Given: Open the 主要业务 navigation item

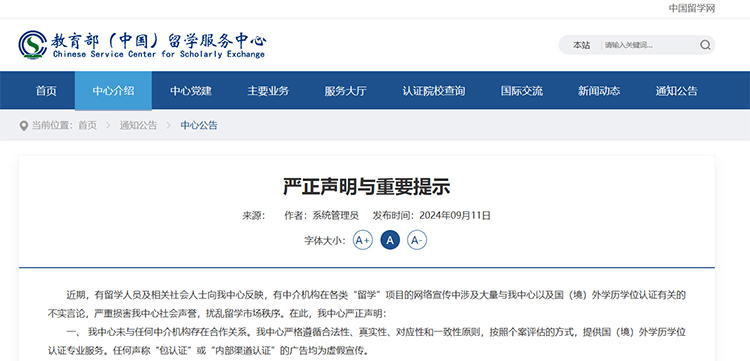Looking at the screenshot, I should [268, 91].
